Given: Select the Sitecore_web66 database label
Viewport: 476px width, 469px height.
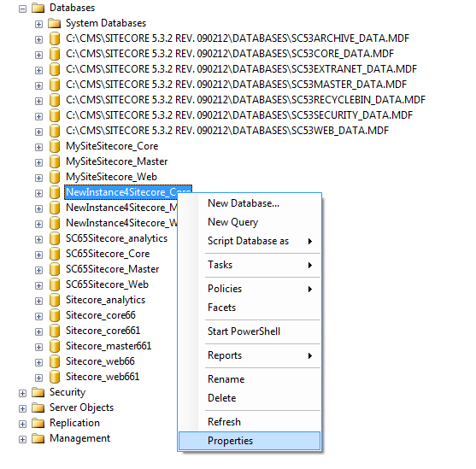Looking at the screenshot, I should coord(100,361).
